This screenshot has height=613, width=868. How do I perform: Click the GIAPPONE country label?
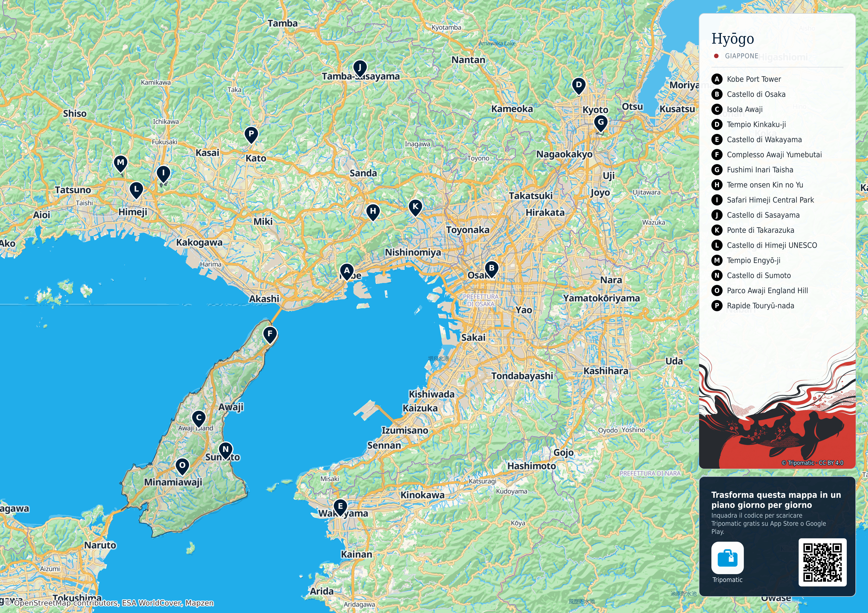[741, 56]
